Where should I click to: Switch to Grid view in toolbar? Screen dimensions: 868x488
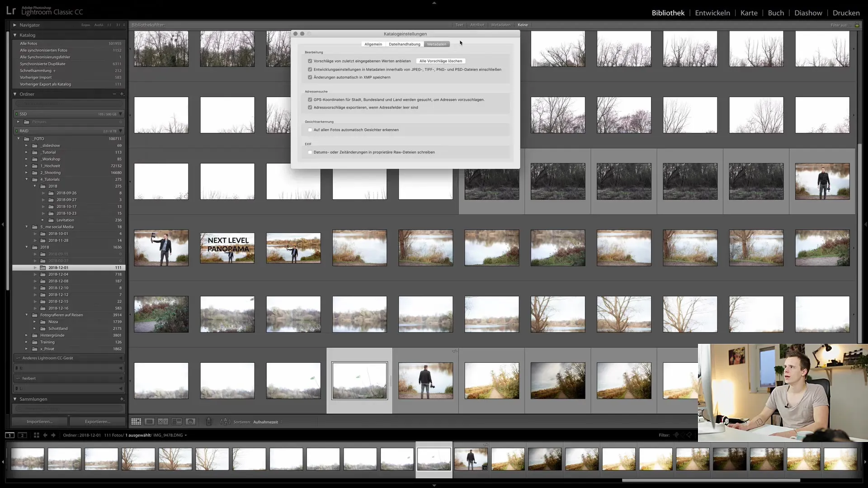pos(136,422)
